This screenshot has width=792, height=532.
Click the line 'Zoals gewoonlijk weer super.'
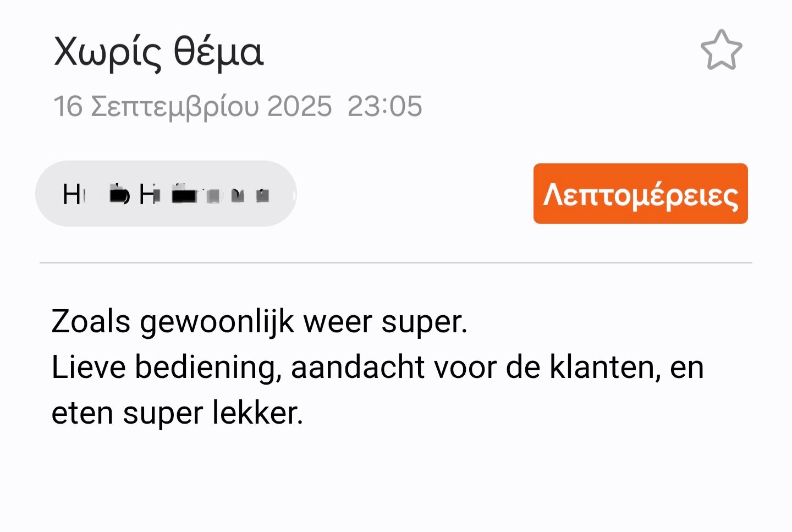click(259, 321)
